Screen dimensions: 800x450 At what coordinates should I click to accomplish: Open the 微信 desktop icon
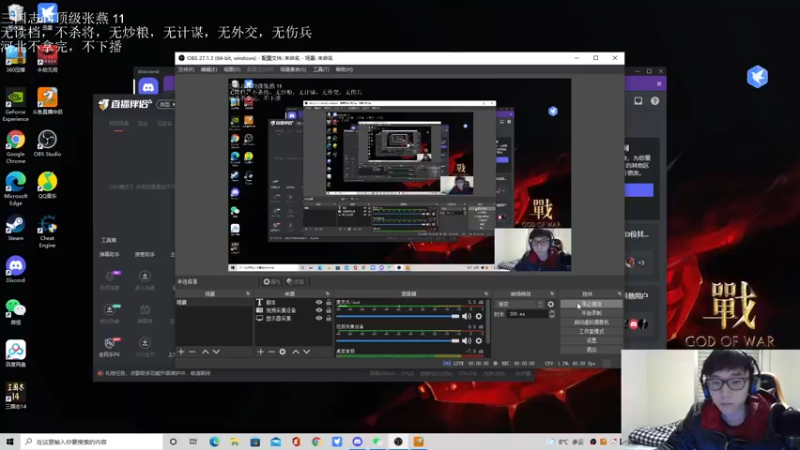[15, 312]
